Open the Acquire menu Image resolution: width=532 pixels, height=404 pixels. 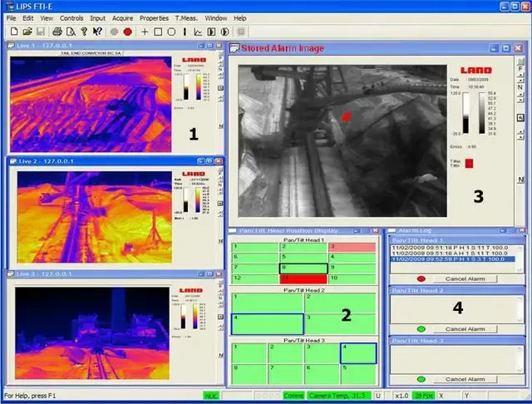(121, 17)
